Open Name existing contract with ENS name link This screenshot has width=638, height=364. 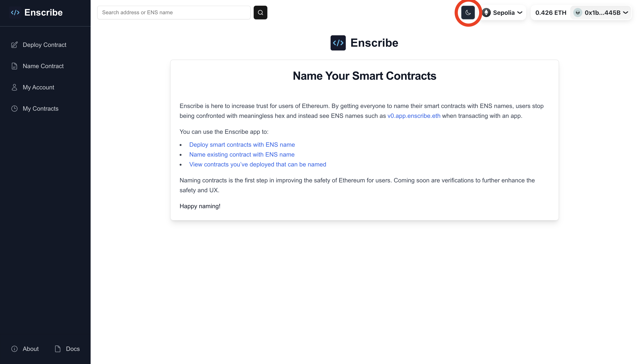[242, 154]
